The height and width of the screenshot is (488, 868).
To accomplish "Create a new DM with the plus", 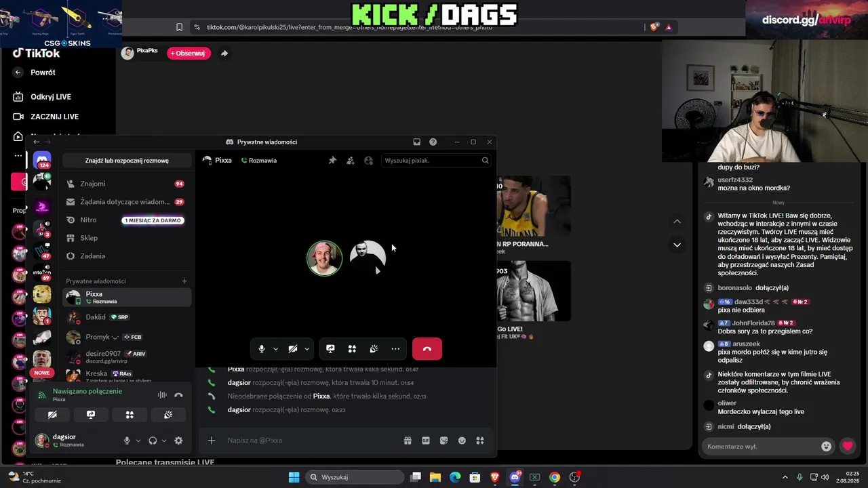I will pyautogui.click(x=184, y=281).
